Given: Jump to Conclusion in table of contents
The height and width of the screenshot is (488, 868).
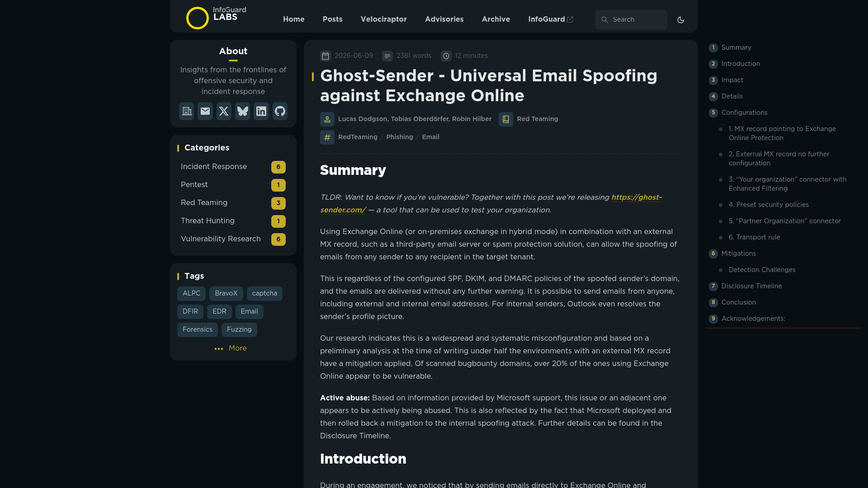Looking at the screenshot, I should (739, 302).
